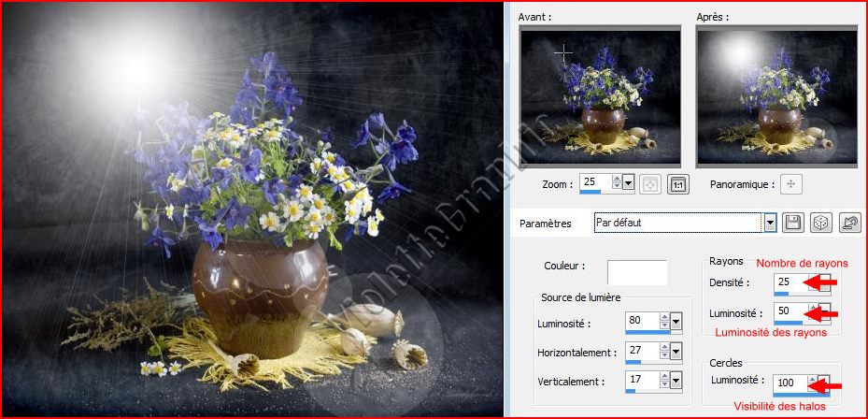Screen dimensions: 868x419
Task: Open the Zoom value dropdown arrow
Action: [628, 183]
